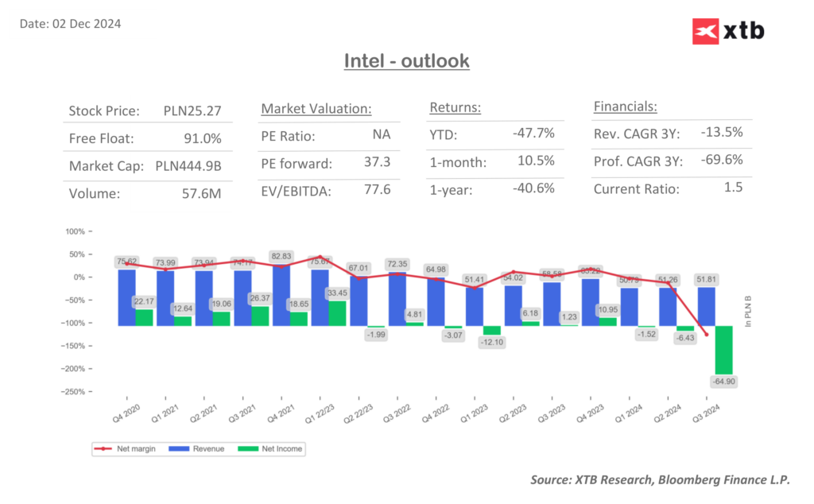Select the Q4 2020 axis label
Image resolution: width=814 pixels, height=504 pixels.
pyautogui.click(x=126, y=413)
